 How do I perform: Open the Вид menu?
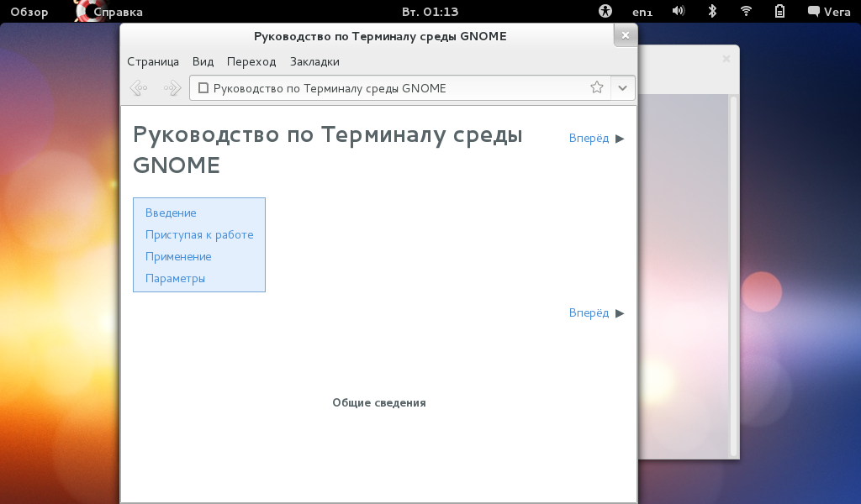(203, 61)
